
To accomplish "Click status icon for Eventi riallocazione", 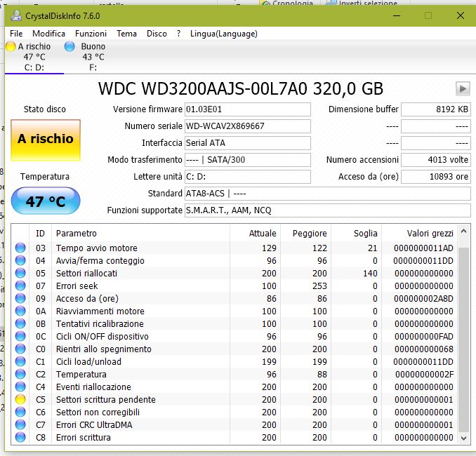I will click(20, 387).
